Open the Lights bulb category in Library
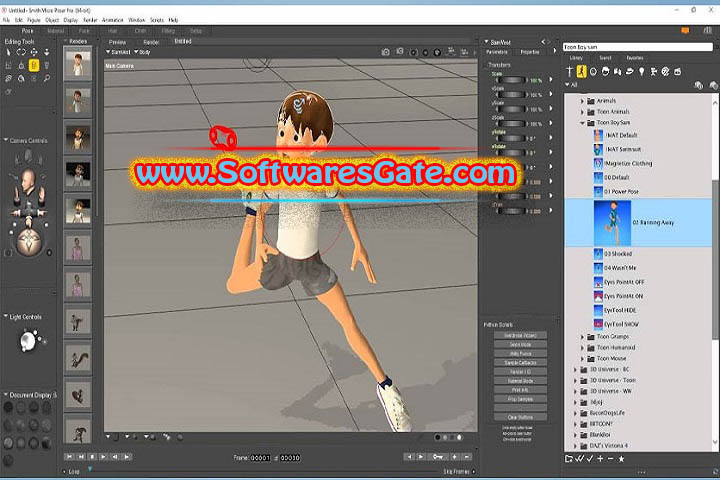Screen dimensions: 720x480 pyautogui.click(x=641, y=72)
